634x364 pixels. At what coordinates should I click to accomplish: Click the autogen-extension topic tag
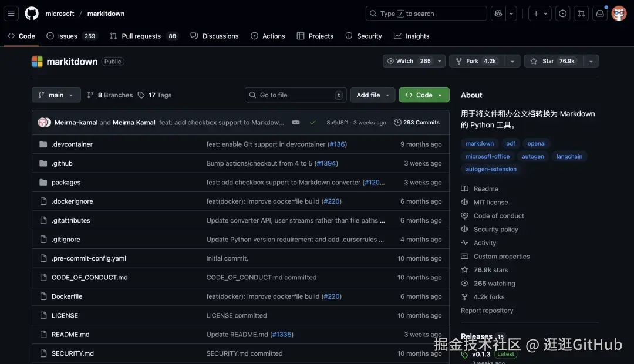[x=491, y=170]
